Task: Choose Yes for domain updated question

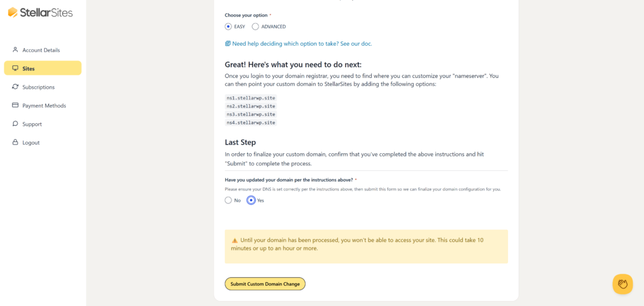Action: tap(251, 200)
